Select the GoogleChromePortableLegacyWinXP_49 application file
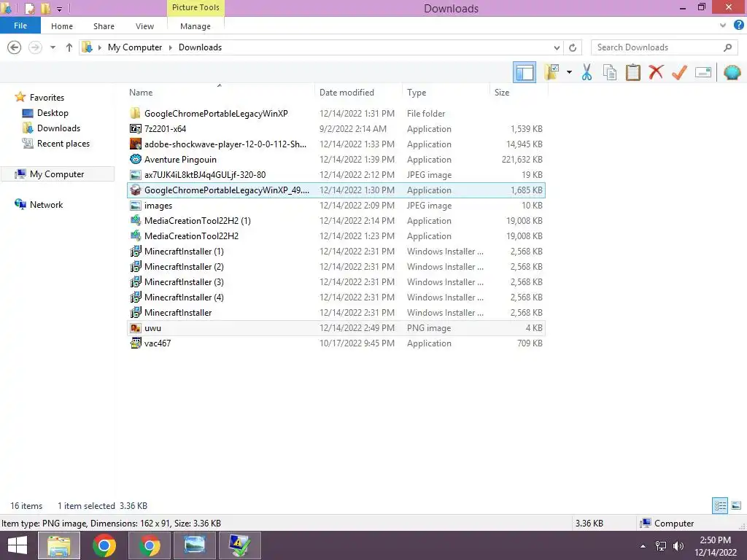The height and width of the screenshot is (560, 747). 336,190
